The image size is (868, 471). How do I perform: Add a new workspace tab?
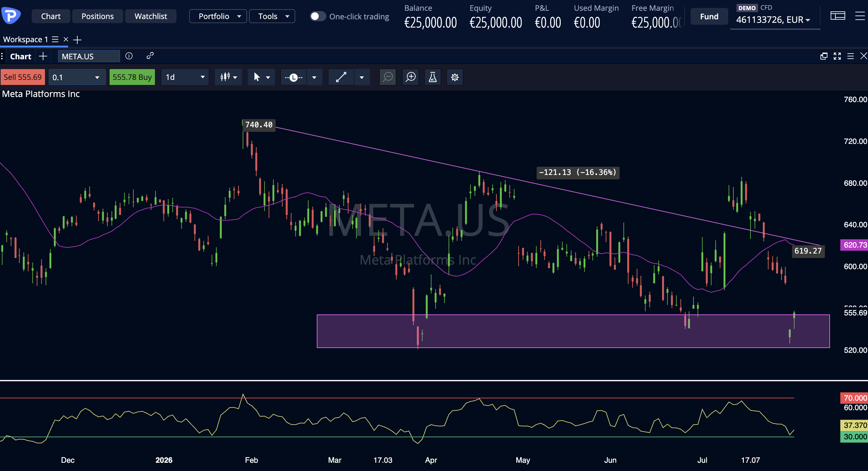[77, 40]
